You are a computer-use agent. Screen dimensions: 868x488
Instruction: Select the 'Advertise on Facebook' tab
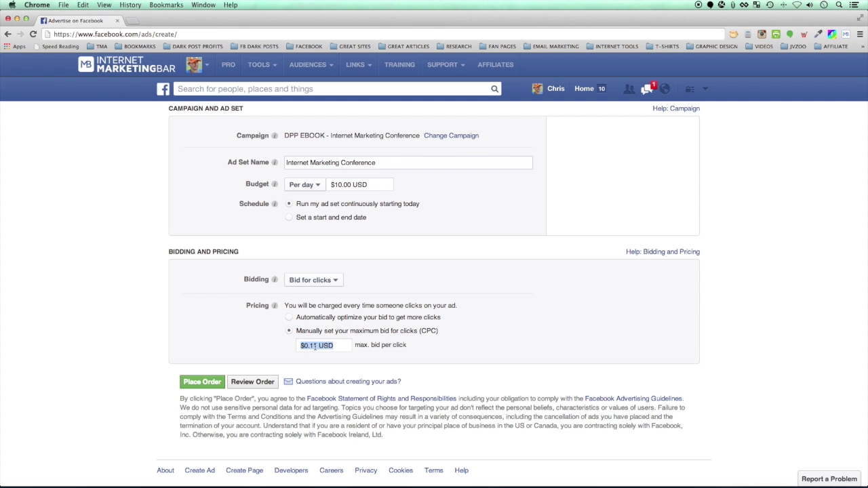click(x=79, y=20)
